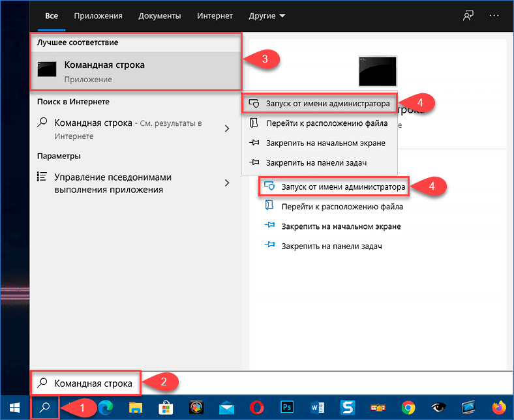514x420 pixels.
Task: Click the blue pin icon beside 'Закрепить на панели задач'
Action: click(x=269, y=245)
